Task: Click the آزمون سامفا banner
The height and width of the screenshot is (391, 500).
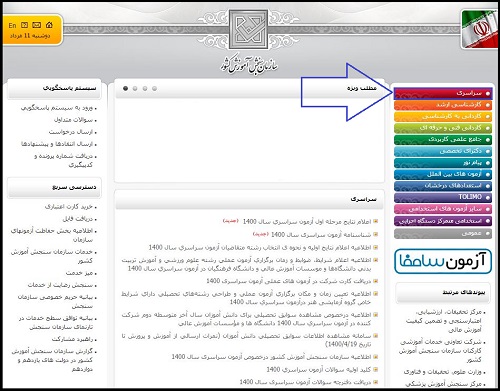Action: click(443, 261)
